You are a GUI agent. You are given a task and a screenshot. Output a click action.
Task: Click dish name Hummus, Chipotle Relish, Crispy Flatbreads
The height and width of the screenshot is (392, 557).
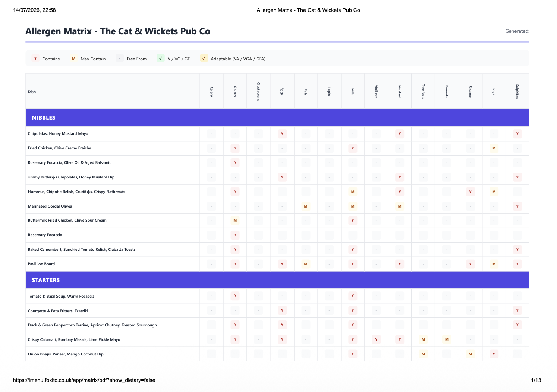click(76, 192)
